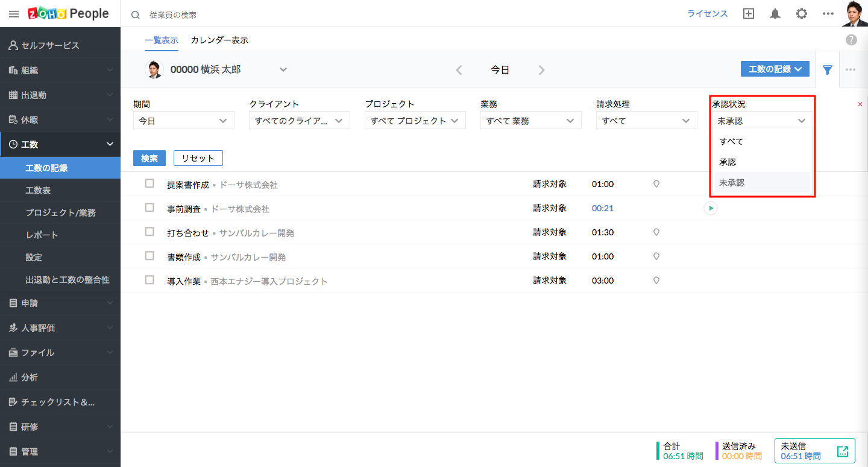Click the filter funnel icon
The height and width of the screenshot is (467, 868).
pyautogui.click(x=828, y=69)
